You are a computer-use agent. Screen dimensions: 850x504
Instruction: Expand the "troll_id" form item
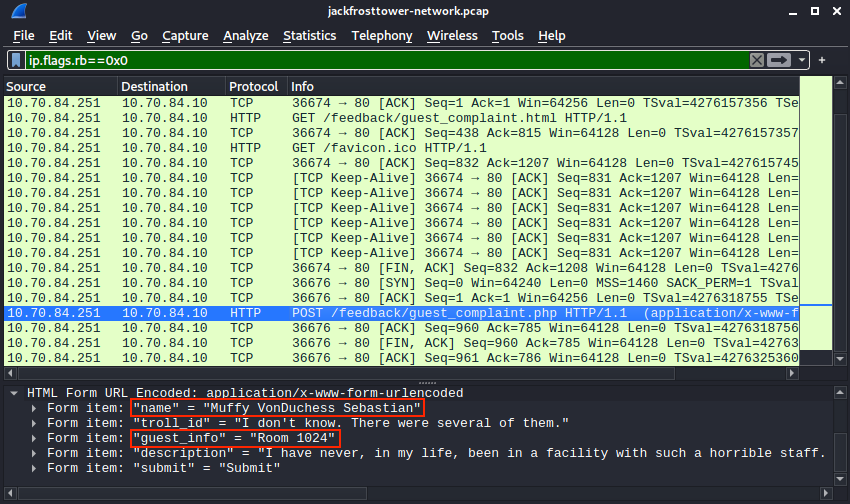pos(34,423)
